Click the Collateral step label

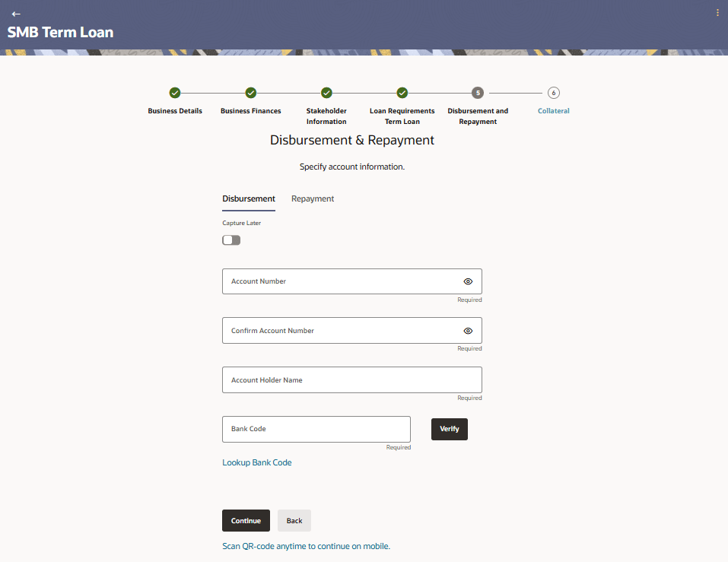pyautogui.click(x=554, y=111)
